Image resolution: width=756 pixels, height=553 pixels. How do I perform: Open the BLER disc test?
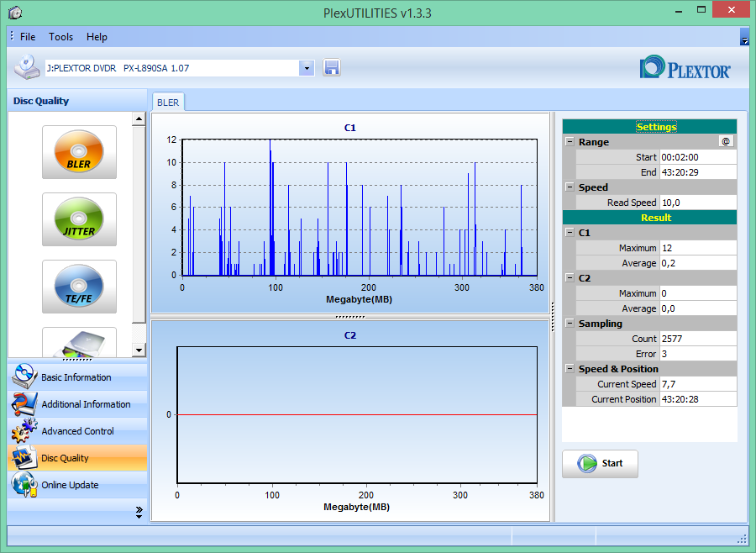click(x=79, y=152)
